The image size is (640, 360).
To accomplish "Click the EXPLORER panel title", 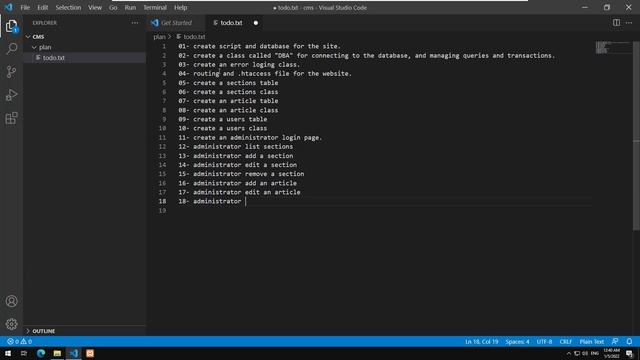I will (x=45, y=23).
